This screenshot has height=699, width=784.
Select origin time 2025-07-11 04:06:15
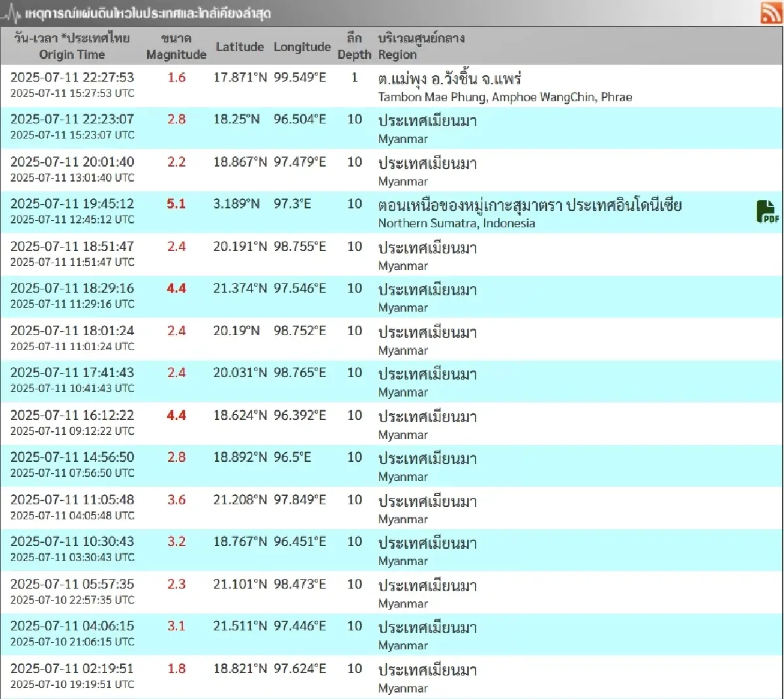click(72, 625)
